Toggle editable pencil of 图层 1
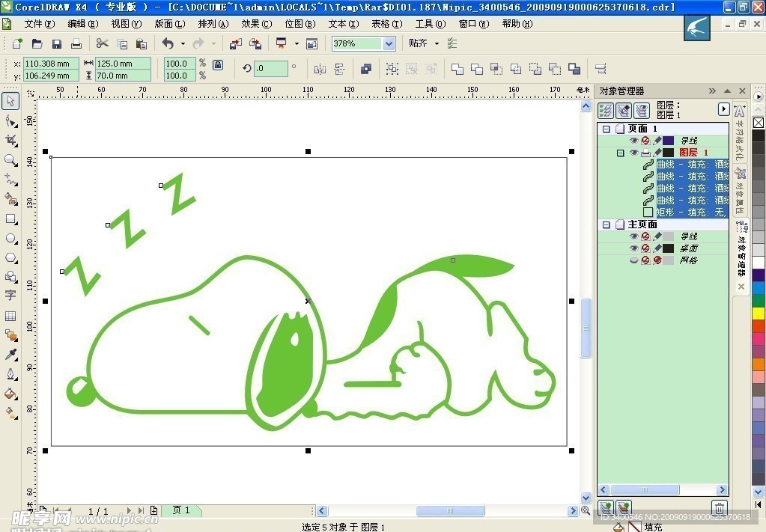 click(x=657, y=153)
